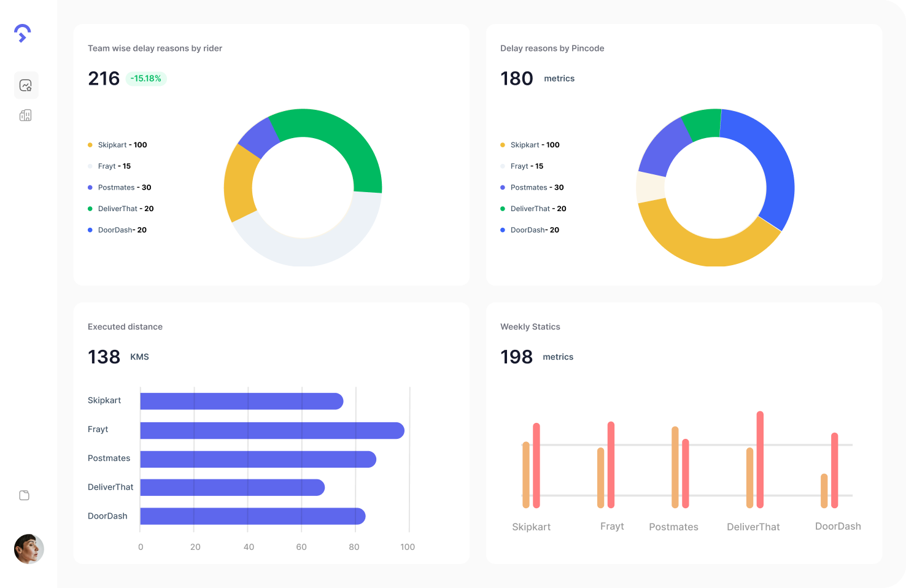Click Skipkart red bar in Weekly Statics
Viewport: 906px width, 588px height.
point(536,465)
